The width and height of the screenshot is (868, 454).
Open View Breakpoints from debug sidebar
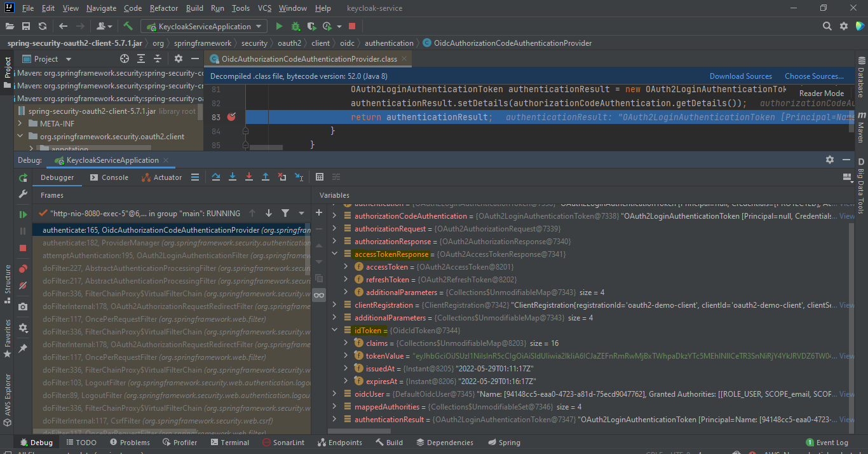23,269
